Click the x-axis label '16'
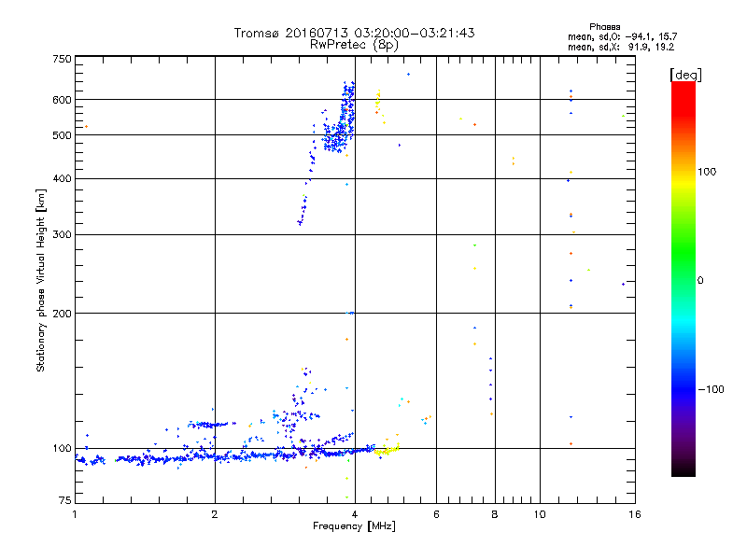 635,514
